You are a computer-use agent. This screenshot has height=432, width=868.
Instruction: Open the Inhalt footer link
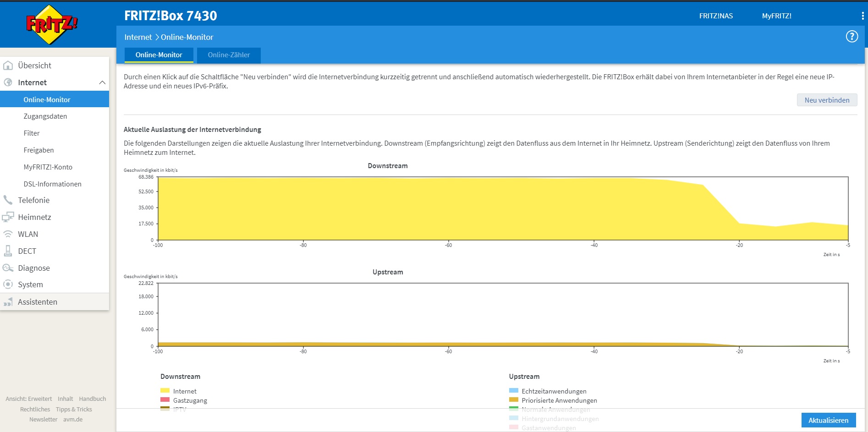65,399
